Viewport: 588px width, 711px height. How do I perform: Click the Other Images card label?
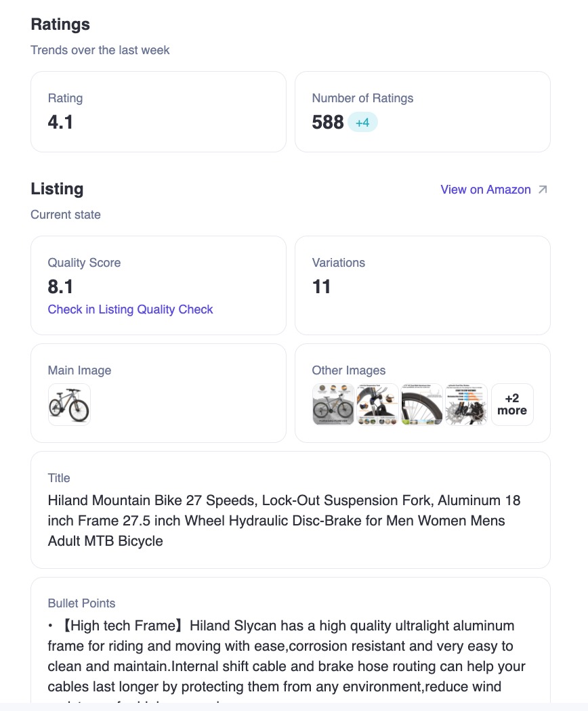coord(348,370)
